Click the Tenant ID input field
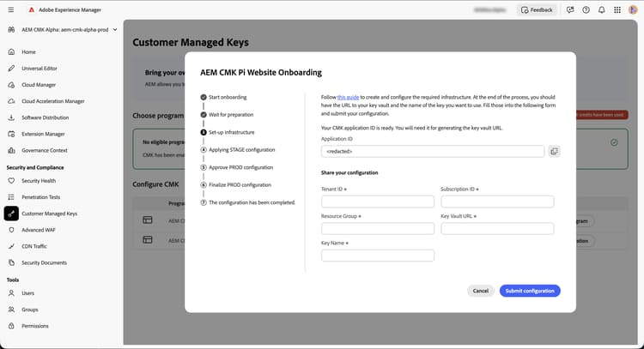Image resolution: width=644 pixels, height=349 pixels. [x=378, y=202]
